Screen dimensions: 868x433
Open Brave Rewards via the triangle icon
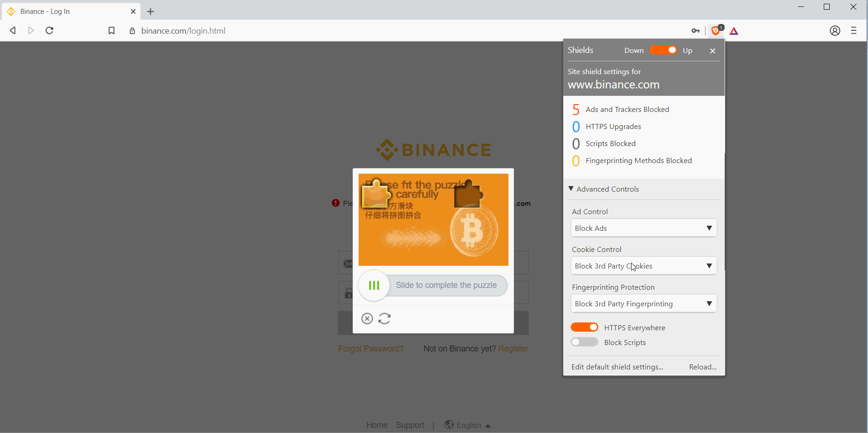tap(734, 30)
